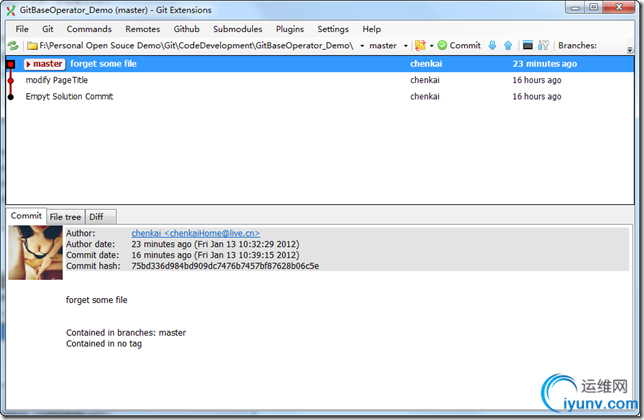644x420 pixels.
Task: Open the settings tools icon in the toolbar
Action: [543, 46]
